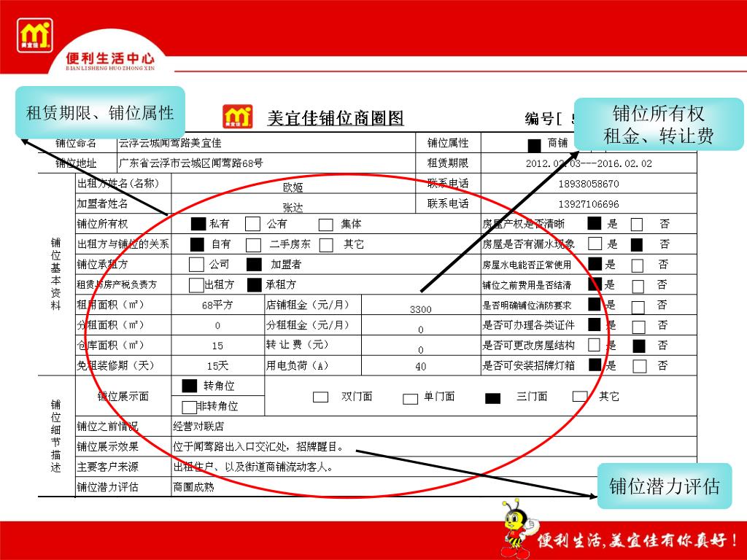Click the Meiyijia logo beside the form title
Screen dimensions: 747x560
pyautogui.click(x=238, y=117)
